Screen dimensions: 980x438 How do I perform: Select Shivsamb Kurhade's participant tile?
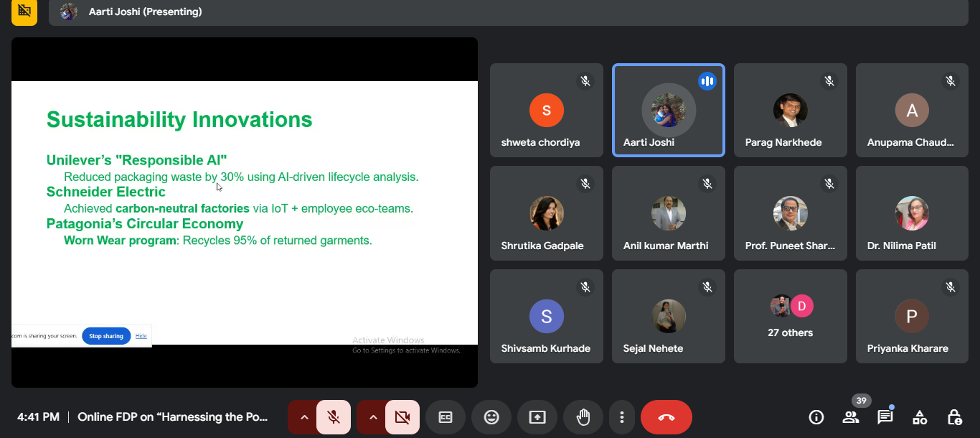click(547, 317)
